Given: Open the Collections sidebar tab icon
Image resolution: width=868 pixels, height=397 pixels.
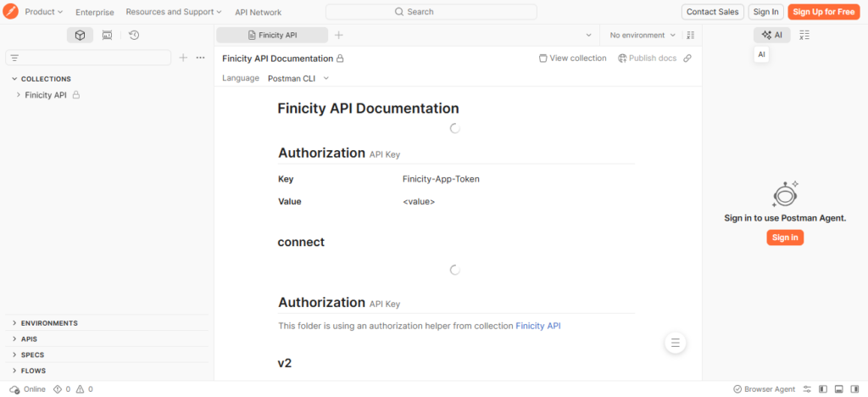Looking at the screenshot, I should (81, 36).
